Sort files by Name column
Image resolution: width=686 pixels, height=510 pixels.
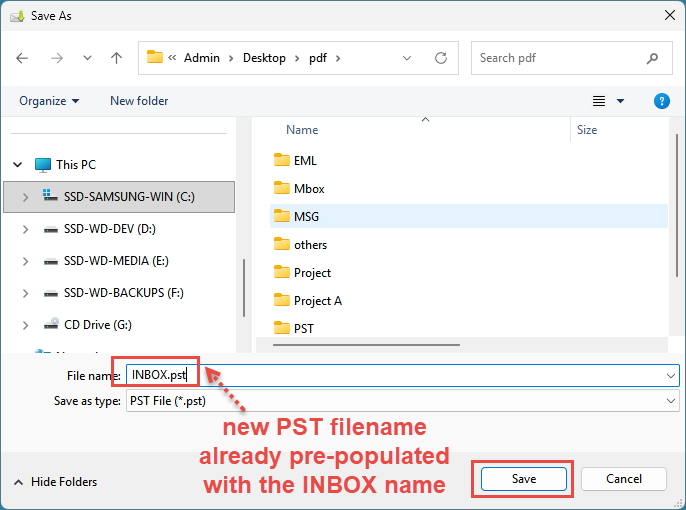click(302, 130)
